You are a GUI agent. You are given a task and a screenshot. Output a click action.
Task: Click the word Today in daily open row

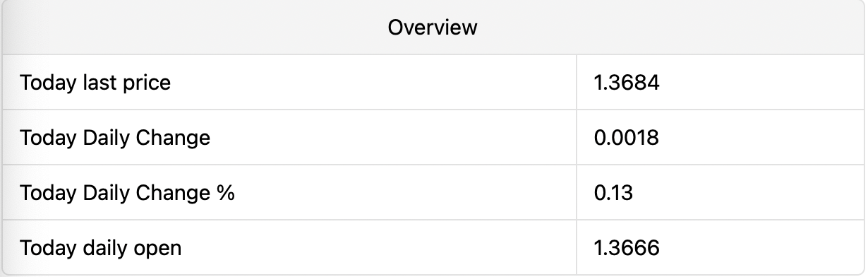pyautogui.click(x=48, y=248)
